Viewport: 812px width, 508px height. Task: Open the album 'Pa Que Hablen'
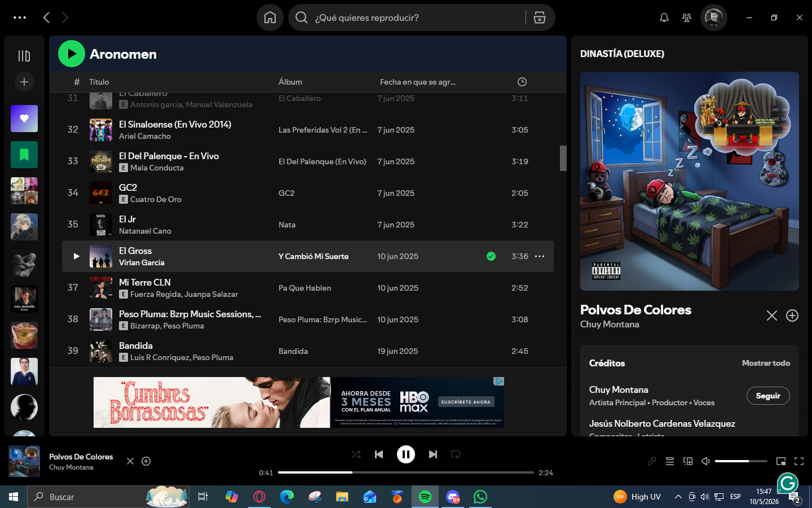pyautogui.click(x=304, y=288)
